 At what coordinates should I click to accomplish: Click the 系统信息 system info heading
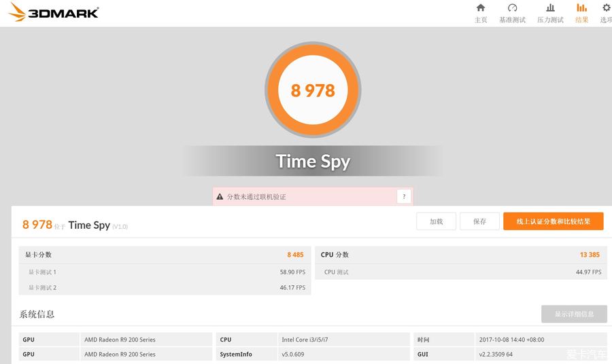[37, 314]
